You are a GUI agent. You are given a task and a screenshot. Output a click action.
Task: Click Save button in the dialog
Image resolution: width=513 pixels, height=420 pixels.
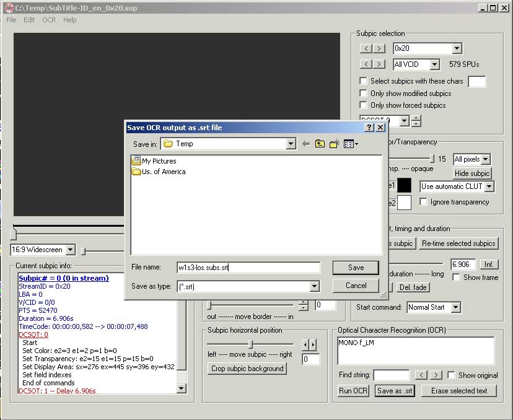(x=356, y=268)
